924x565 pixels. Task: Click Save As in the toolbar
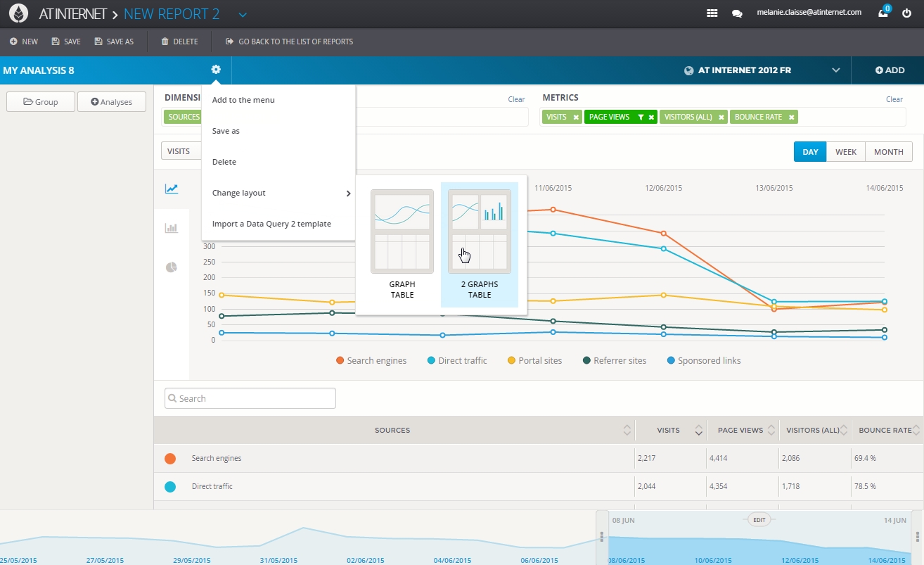coord(114,42)
